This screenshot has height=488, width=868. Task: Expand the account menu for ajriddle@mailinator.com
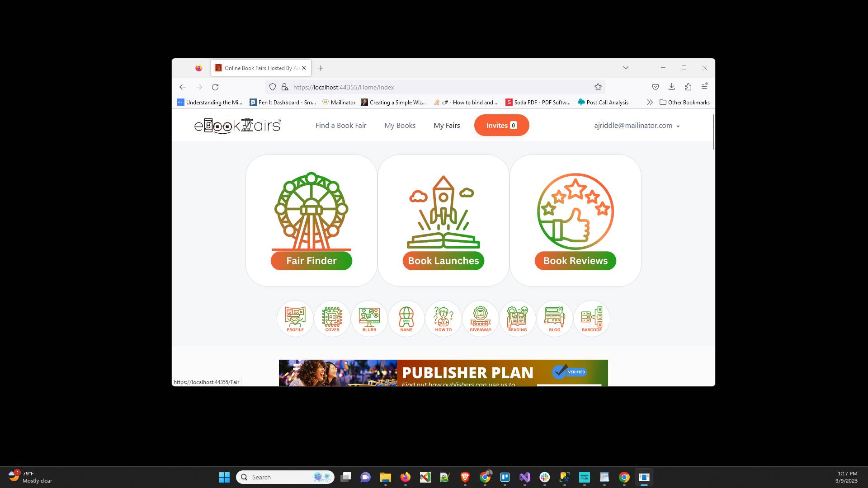pyautogui.click(x=637, y=125)
